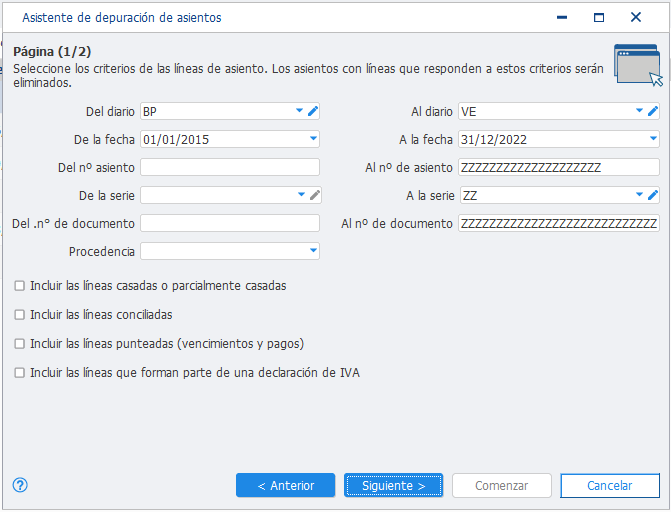Open De la fecha date picker
Viewport: 671px width, 512px height.
pos(313,139)
